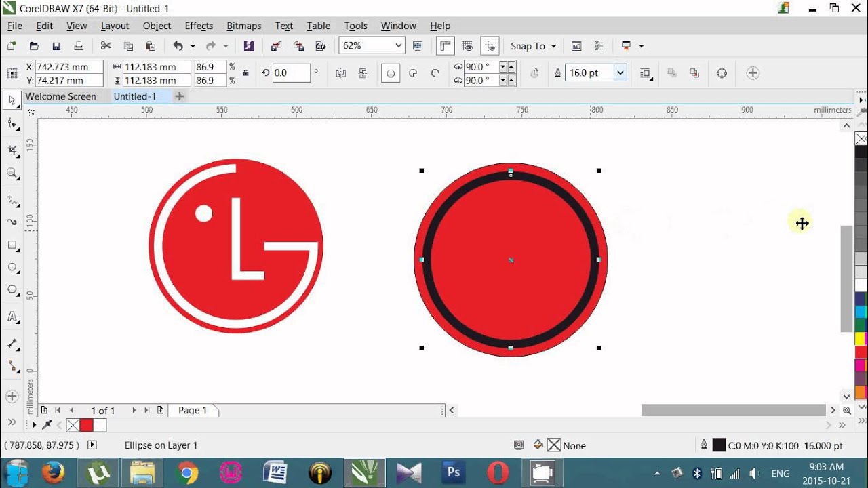The image size is (868, 488).
Task: Select the Shape edit tool
Action: (12, 123)
